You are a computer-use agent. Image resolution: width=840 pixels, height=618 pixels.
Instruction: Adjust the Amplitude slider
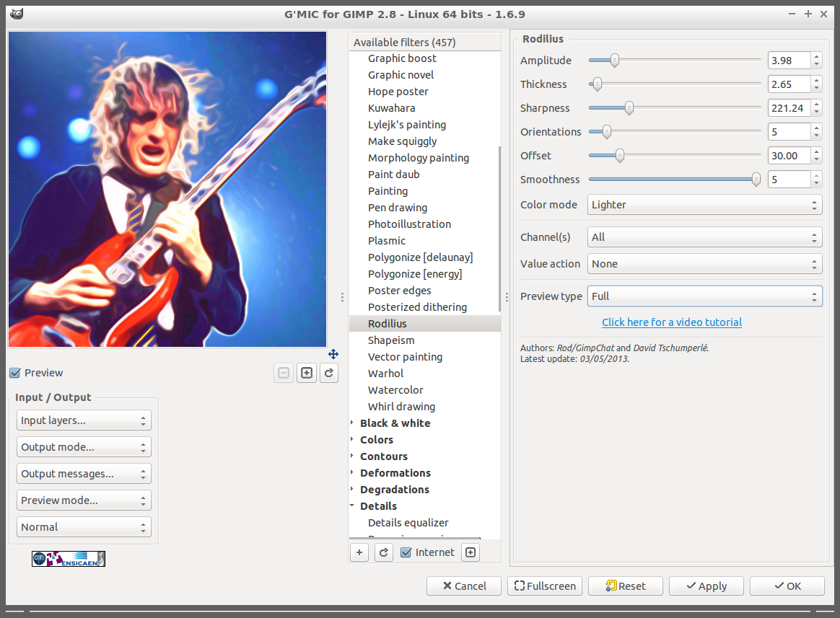point(675,60)
